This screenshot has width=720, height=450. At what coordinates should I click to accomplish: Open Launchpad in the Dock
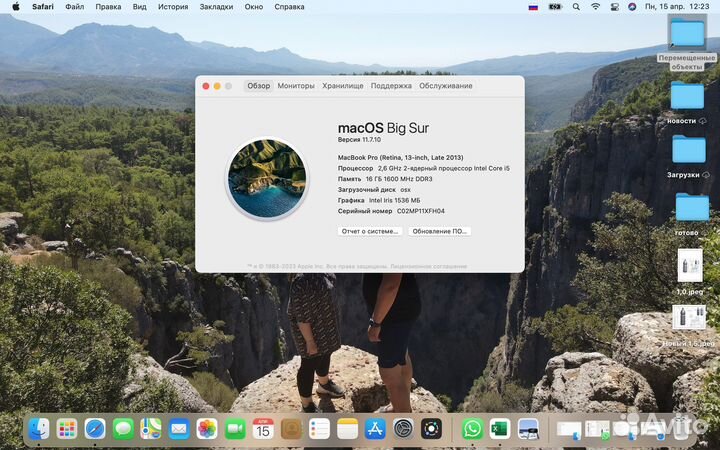pyautogui.click(x=67, y=429)
